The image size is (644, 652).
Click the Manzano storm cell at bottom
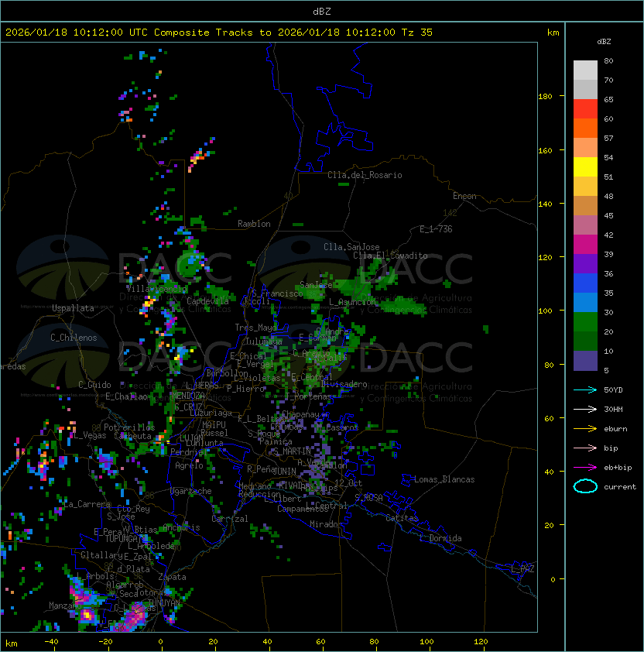tap(87, 614)
